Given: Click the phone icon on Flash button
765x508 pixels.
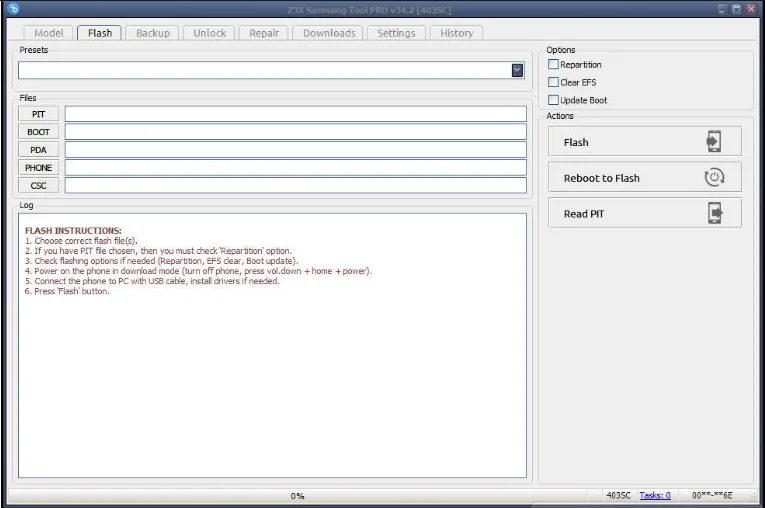Looking at the screenshot, I should (x=714, y=142).
